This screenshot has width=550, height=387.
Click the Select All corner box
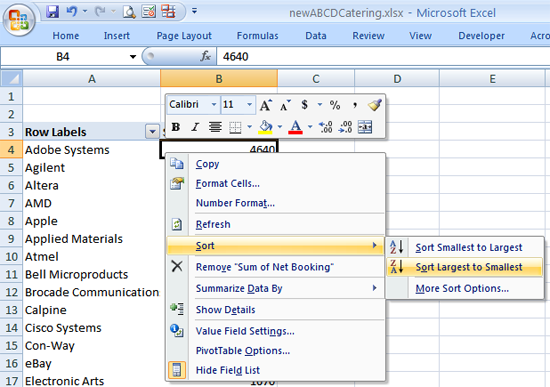coord(12,79)
